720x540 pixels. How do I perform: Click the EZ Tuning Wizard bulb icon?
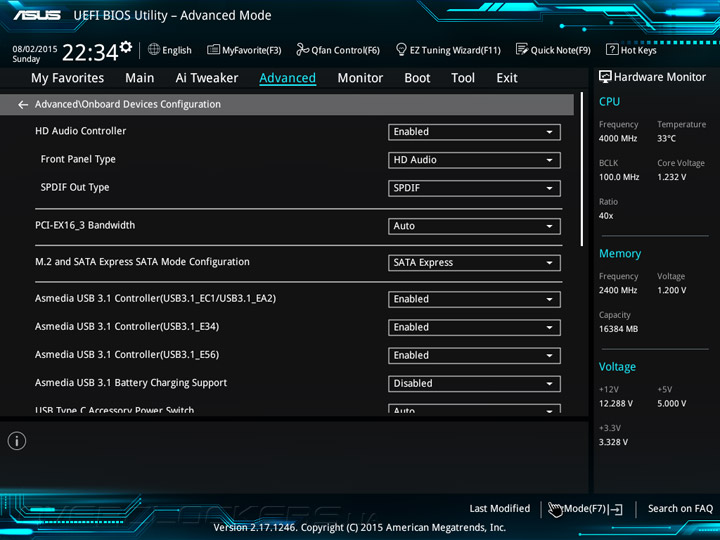point(401,49)
